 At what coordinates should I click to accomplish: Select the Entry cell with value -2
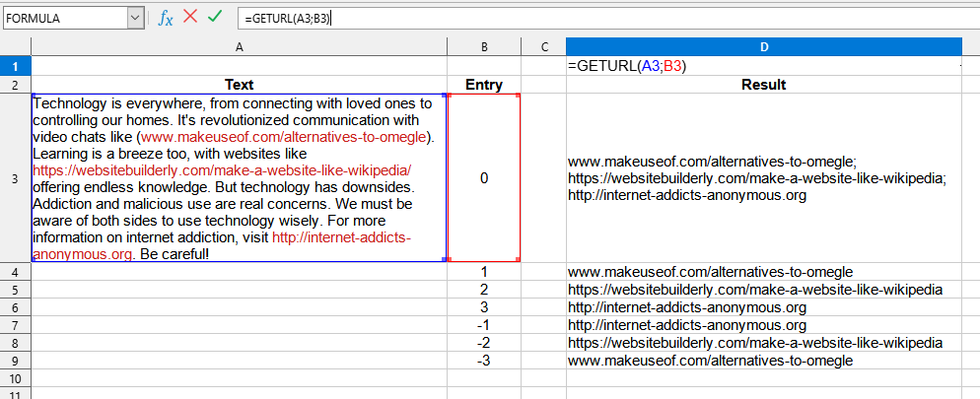coord(483,343)
